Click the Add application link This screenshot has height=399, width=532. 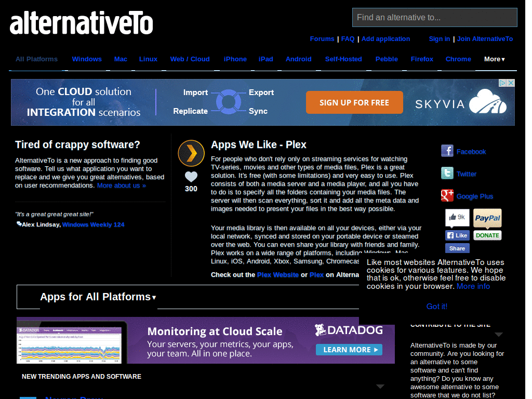386,39
